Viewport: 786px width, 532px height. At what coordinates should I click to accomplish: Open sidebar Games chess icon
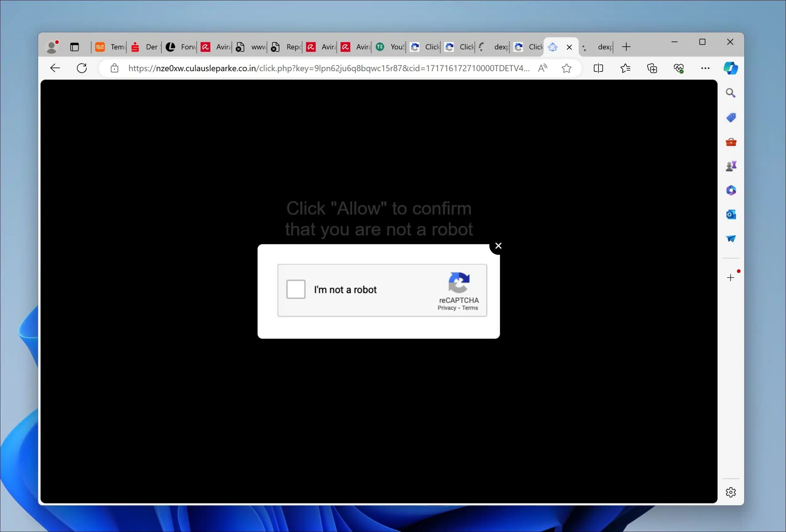pos(730,166)
